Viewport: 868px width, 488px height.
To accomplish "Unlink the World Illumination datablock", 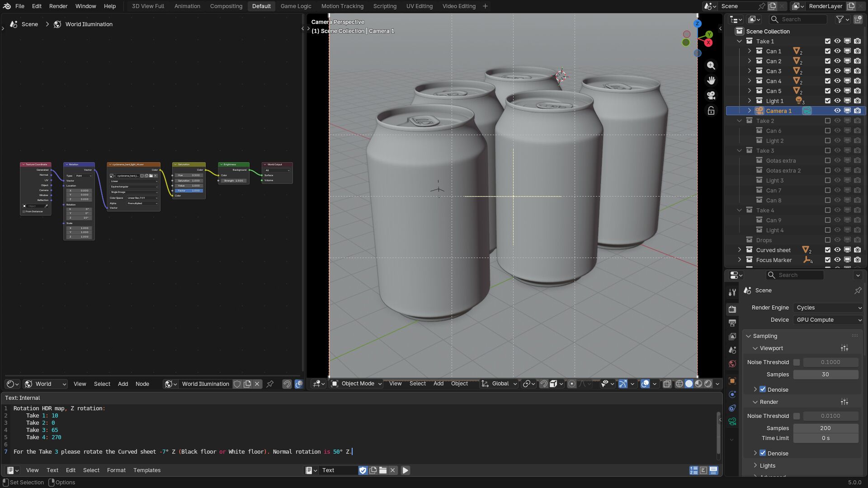I will coord(257,384).
